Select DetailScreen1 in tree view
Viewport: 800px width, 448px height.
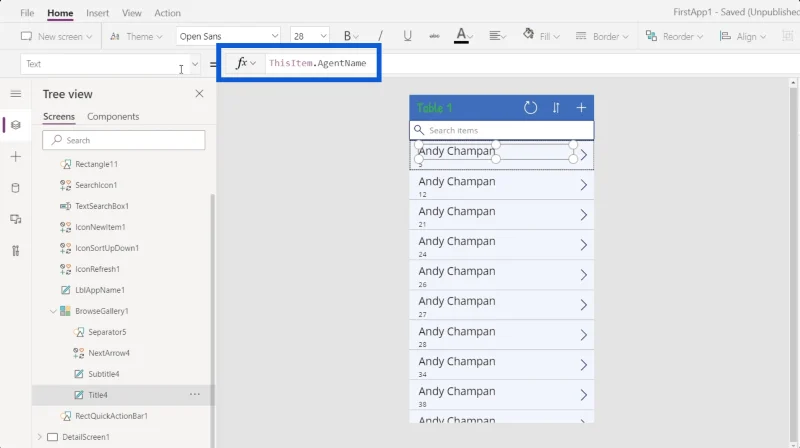(x=86, y=437)
